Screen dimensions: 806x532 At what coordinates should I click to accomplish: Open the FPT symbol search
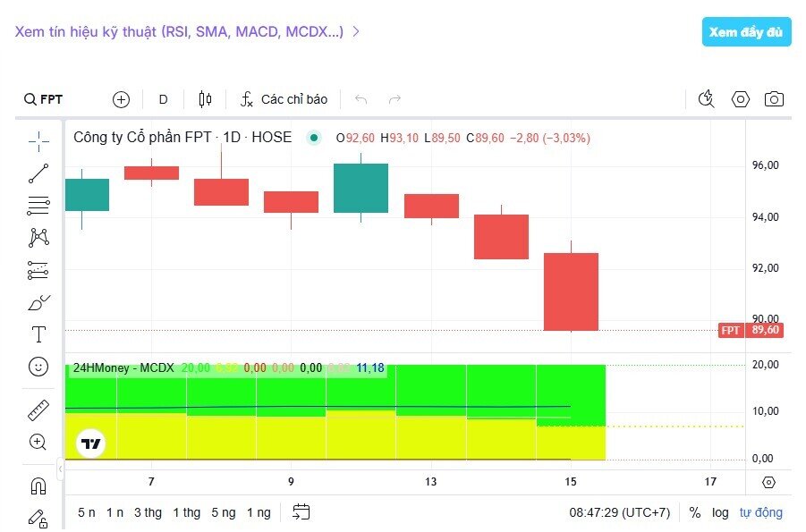(x=44, y=99)
